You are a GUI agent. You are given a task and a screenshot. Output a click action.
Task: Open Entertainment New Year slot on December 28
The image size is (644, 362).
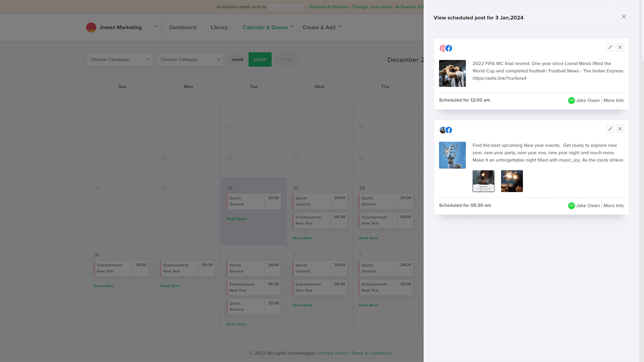(386, 220)
